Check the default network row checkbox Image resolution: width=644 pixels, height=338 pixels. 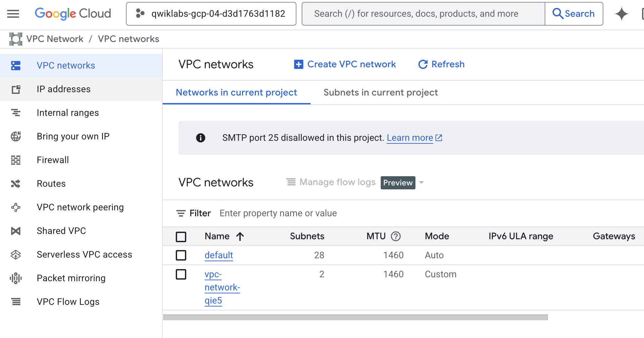click(x=181, y=255)
